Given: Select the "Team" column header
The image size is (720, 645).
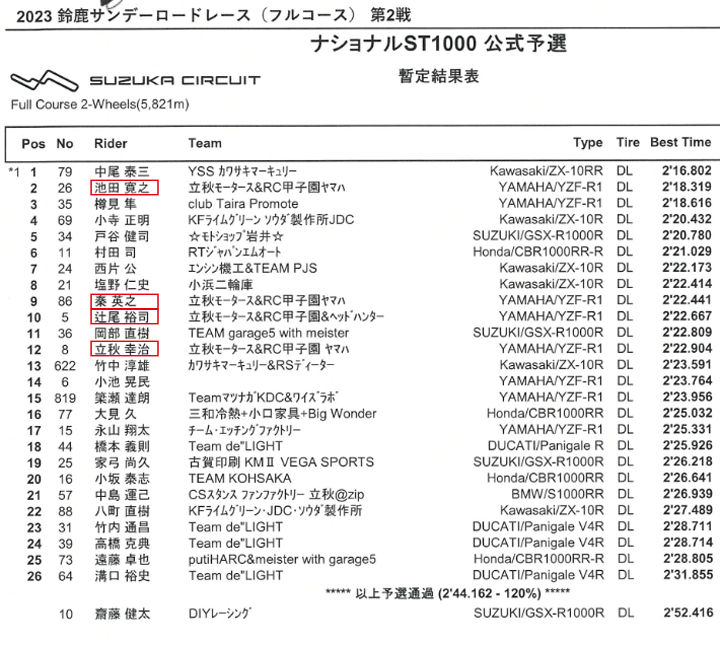Looking at the screenshot, I should tap(205, 143).
